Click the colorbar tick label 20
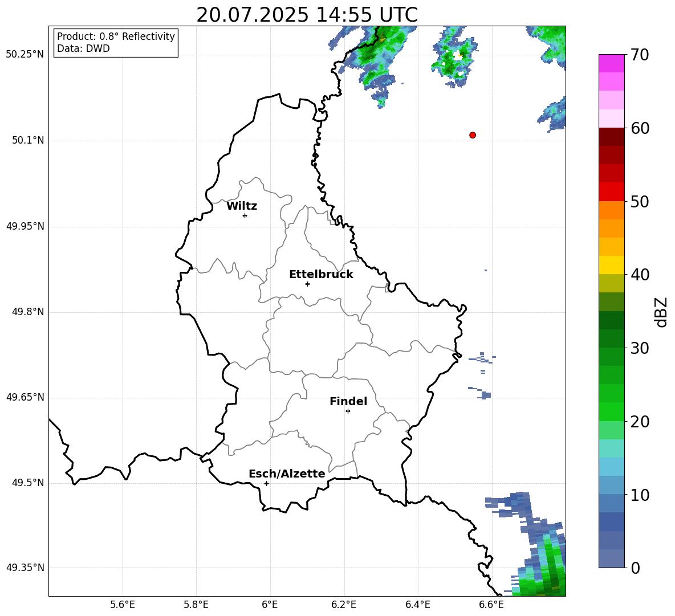The height and width of the screenshot is (616, 675). [x=640, y=421]
